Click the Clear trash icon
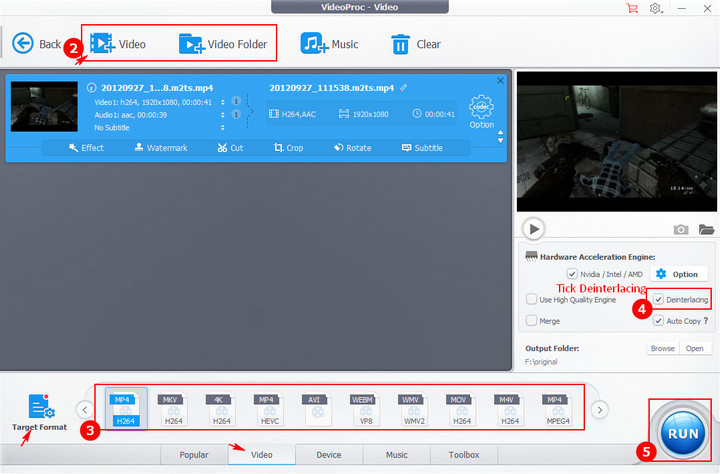Image resolution: width=720 pixels, height=474 pixels. coord(400,44)
